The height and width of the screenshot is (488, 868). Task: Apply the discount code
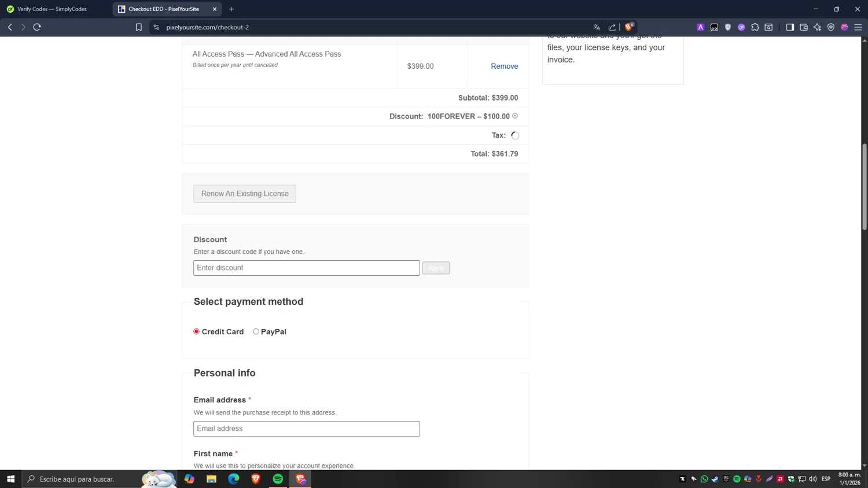tap(436, 268)
